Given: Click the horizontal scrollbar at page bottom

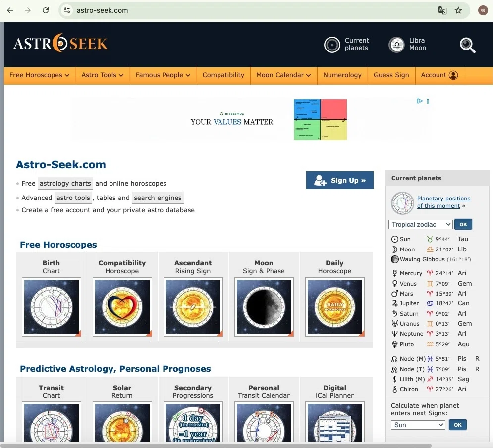Looking at the screenshot, I should [x=217, y=445].
